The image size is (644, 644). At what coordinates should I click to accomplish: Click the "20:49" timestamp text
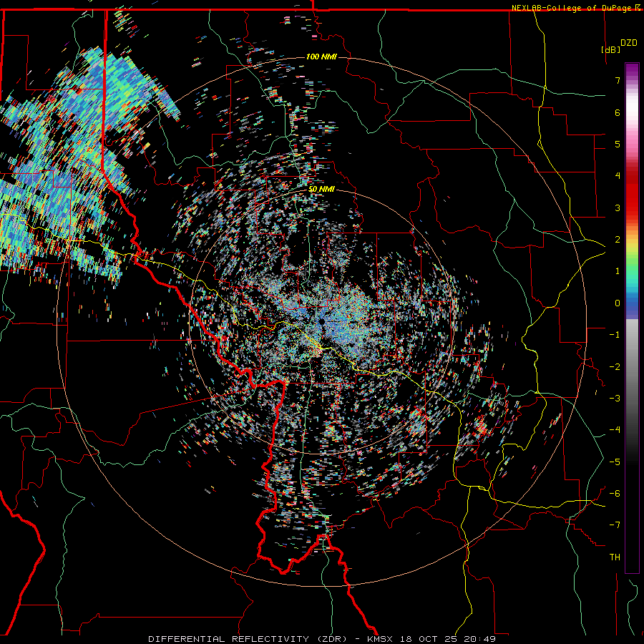point(481,639)
